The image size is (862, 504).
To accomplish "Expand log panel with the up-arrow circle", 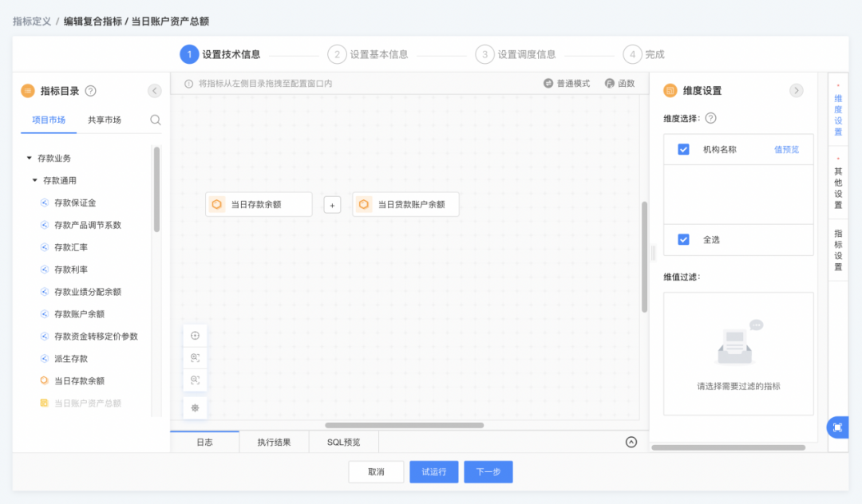I will [631, 442].
